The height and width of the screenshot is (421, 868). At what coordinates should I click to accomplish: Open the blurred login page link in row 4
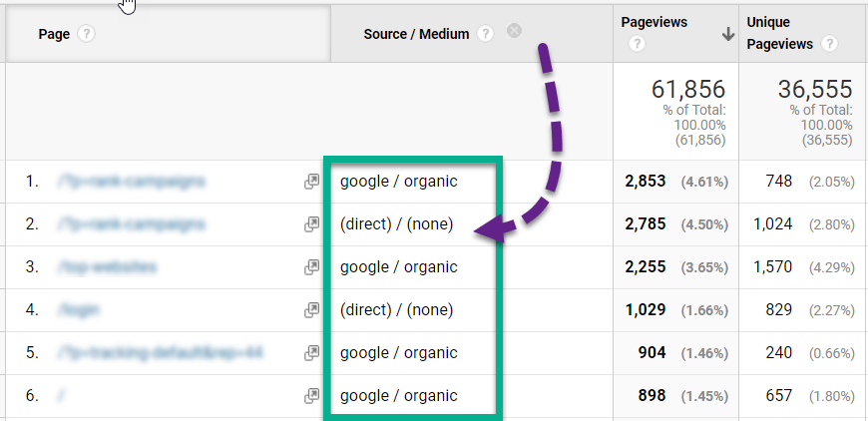[79, 310]
